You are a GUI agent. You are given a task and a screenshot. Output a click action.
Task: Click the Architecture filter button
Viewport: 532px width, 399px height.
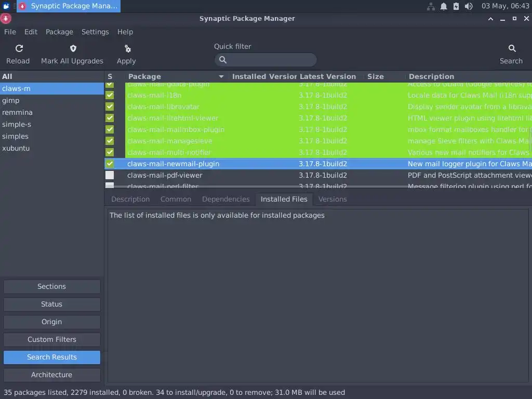click(51, 375)
